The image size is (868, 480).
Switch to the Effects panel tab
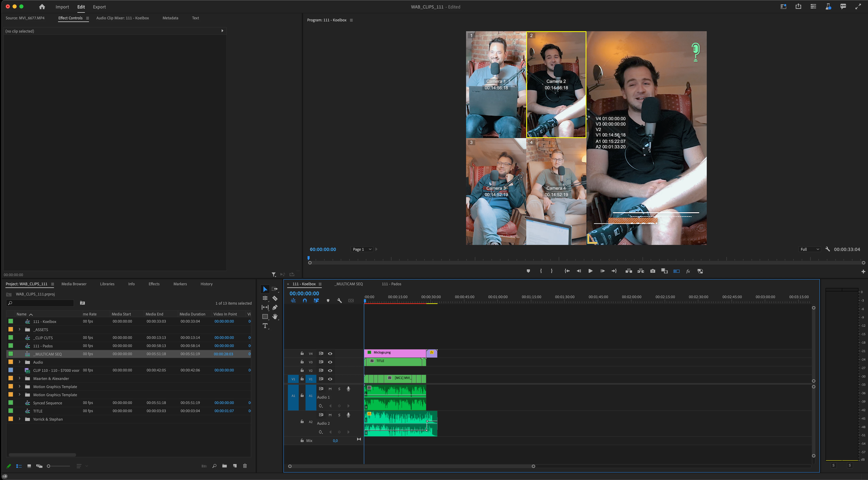[x=154, y=284]
